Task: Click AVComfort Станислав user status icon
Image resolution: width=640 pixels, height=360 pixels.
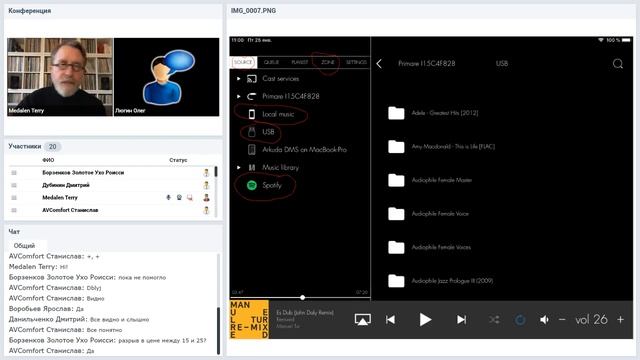Action: point(206,210)
